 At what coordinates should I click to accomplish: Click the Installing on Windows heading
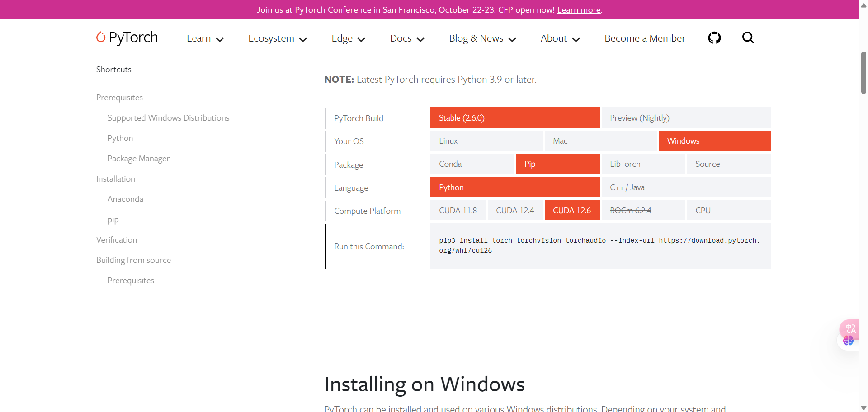pyautogui.click(x=425, y=384)
